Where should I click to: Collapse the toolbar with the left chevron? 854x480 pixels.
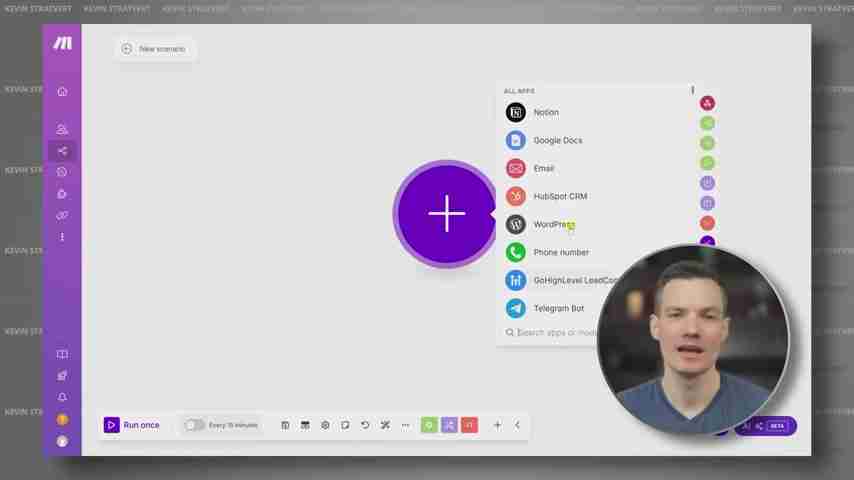click(517, 425)
